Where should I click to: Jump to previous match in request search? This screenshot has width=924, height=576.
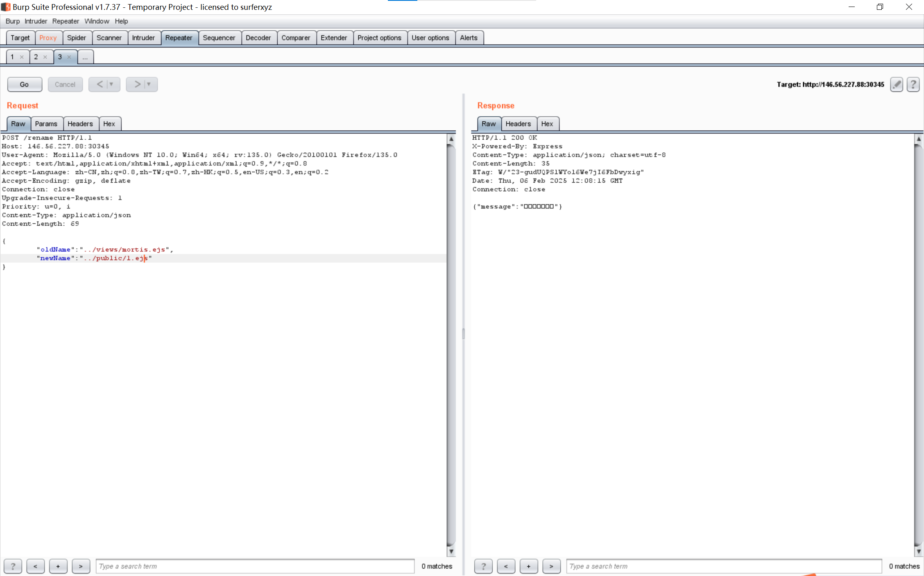pyautogui.click(x=36, y=566)
